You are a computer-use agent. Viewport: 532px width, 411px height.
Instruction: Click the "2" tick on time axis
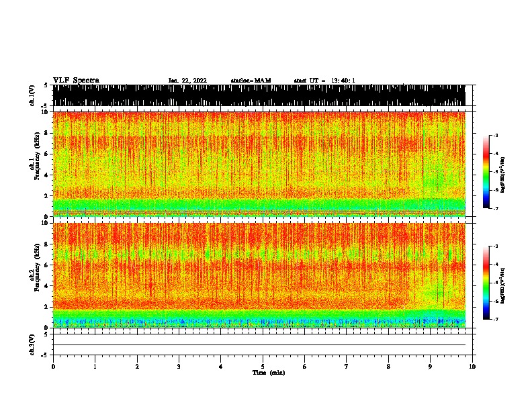pyautogui.click(x=137, y=367)
